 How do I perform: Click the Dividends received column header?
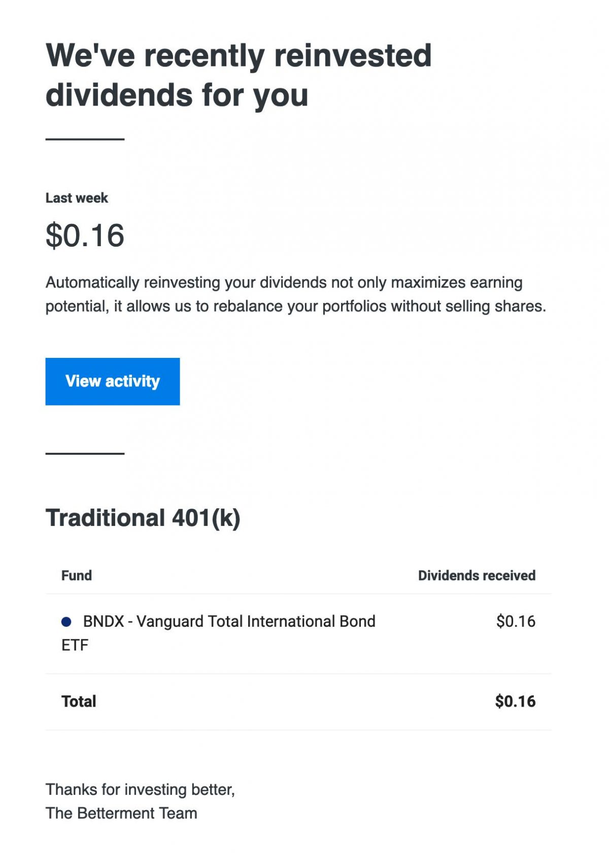(x=477, y=576)
